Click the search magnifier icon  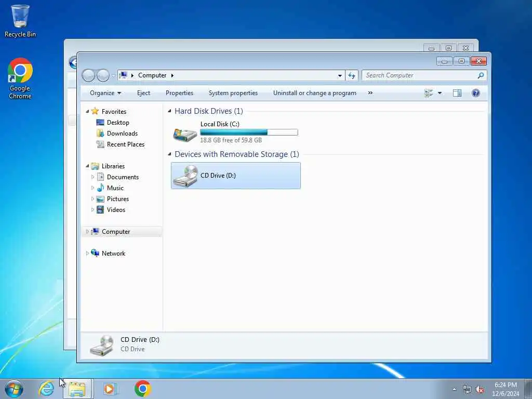coord(481,75)
